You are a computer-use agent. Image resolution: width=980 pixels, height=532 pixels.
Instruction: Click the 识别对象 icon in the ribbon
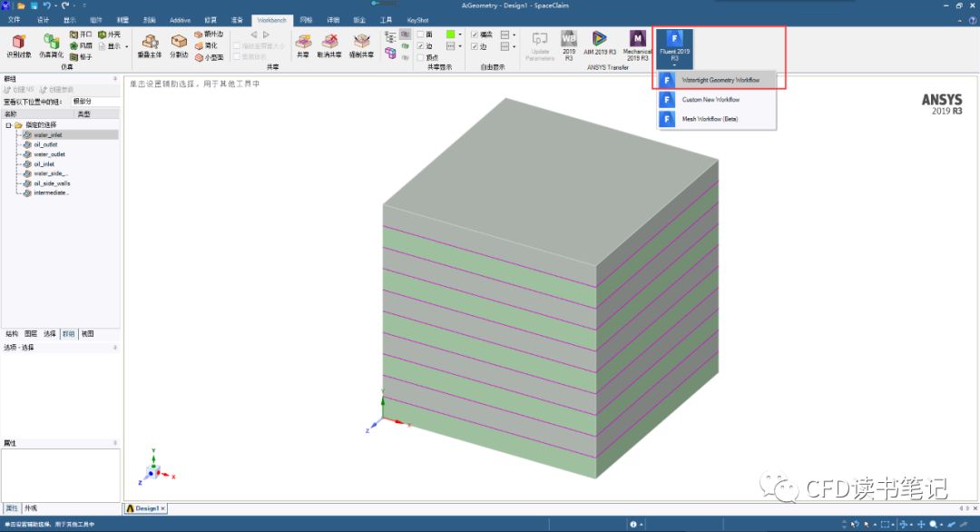pyautogui.click(x=19, y=42)
